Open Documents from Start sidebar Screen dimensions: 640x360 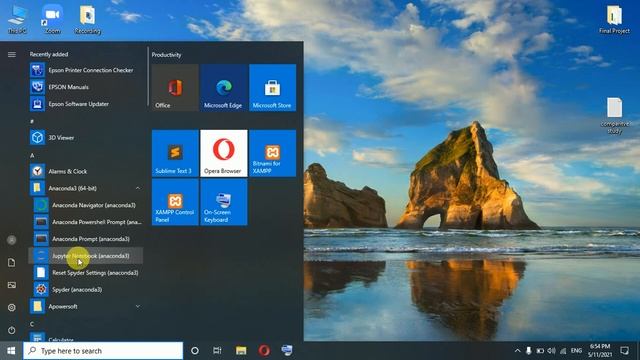[11, 262]
